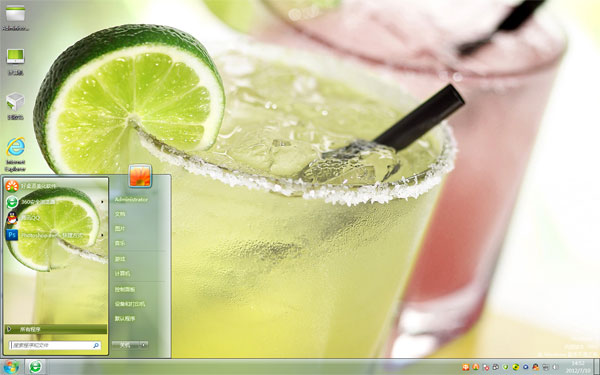Open Default Programs (默认程序) entry

pyautogui.click(x=125, y=318)
